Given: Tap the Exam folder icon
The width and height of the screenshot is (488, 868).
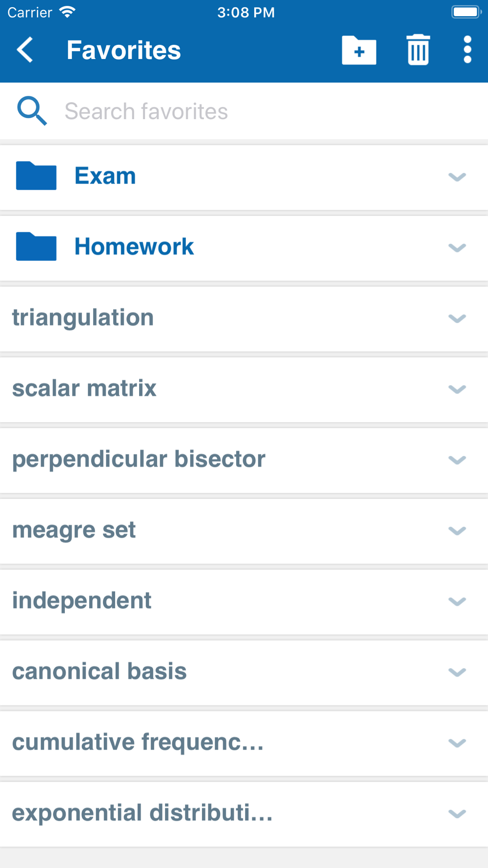Looking at the screenshot, I should (x=36, y=176).
